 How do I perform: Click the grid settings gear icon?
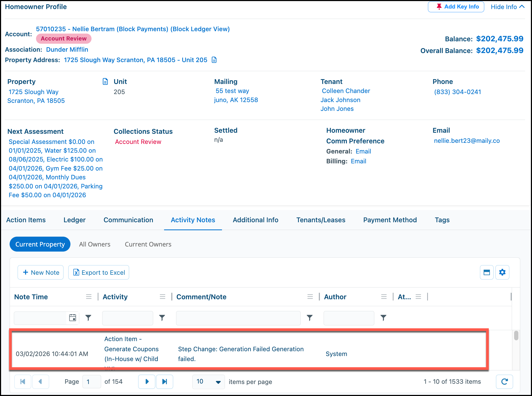[502, 272]
